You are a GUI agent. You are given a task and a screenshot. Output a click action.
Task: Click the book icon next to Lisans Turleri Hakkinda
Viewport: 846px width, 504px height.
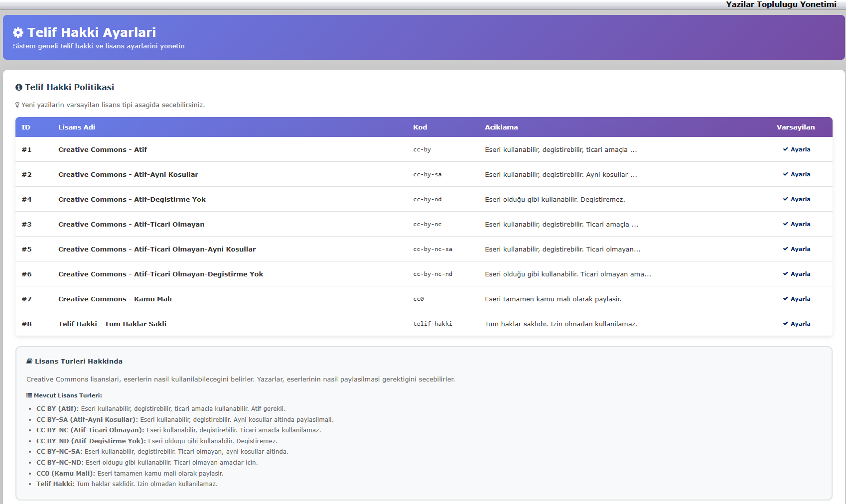(x=29, y=361)
